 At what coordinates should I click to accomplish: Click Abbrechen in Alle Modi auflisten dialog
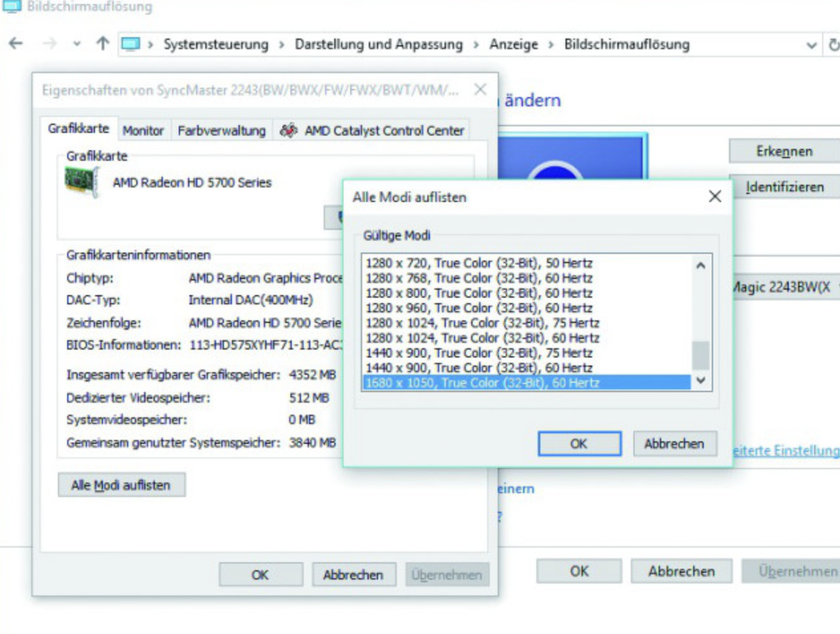click(675, 444)
